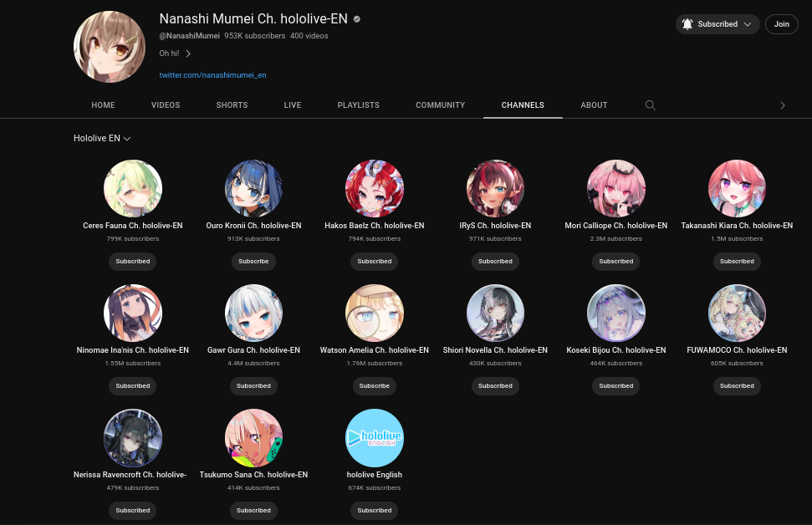Switch to the VIDEOS tab
Image resolution: width=812 pixels, height=525 pixels.
(x=166, y=105)
